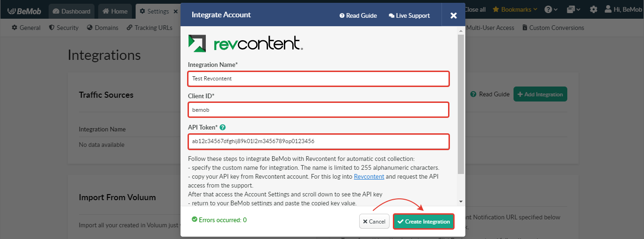Click the Integration Name column header
Viewport: 644px width, 239px height.
click(102, 129)
